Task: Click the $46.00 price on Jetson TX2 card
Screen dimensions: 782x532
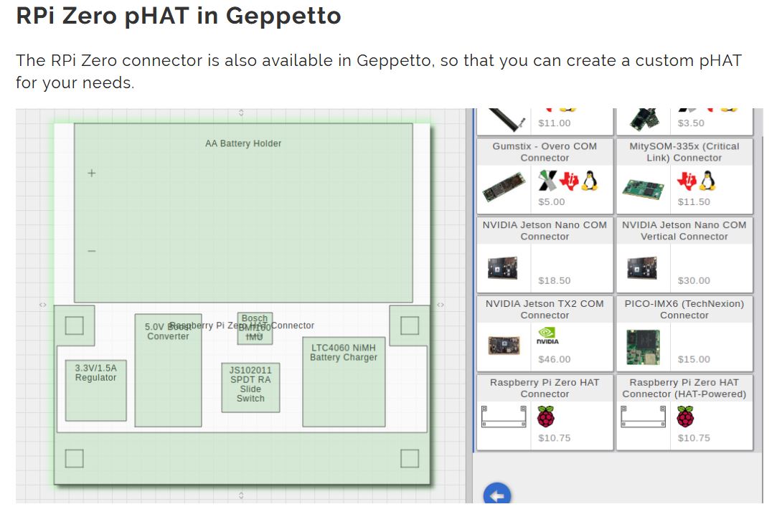Action: pos(554,359)
